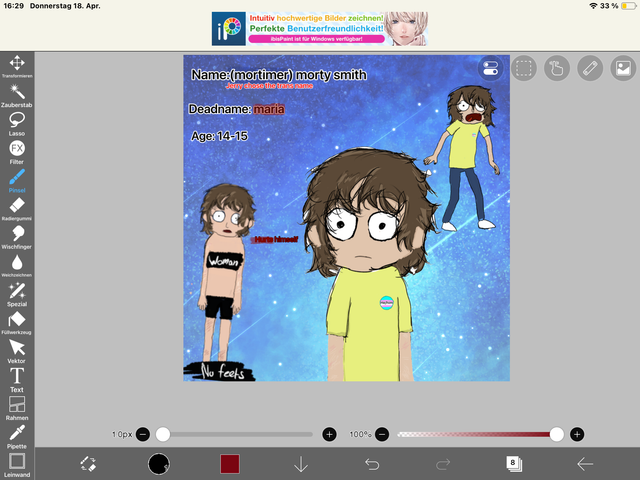The image size is (640, 480).
Task: Undo the last stroke
Action: [372, 464]
